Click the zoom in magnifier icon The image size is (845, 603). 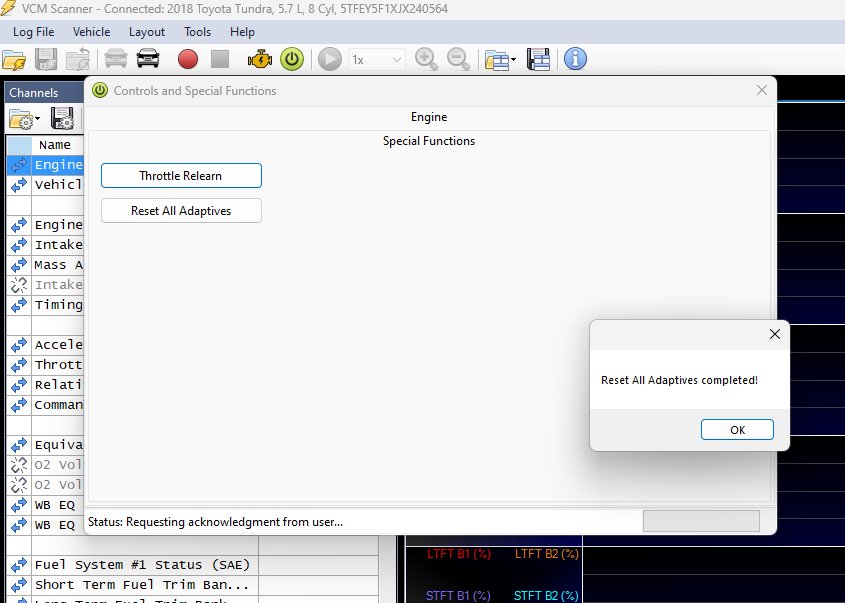(x=426, y=59)
